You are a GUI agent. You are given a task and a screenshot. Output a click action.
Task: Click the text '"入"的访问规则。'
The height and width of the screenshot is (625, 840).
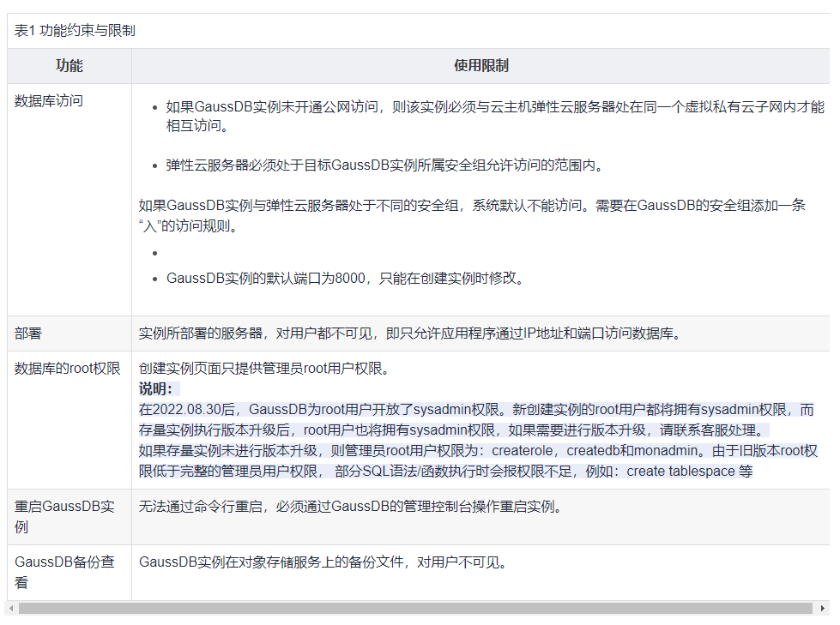click(188, 225)
